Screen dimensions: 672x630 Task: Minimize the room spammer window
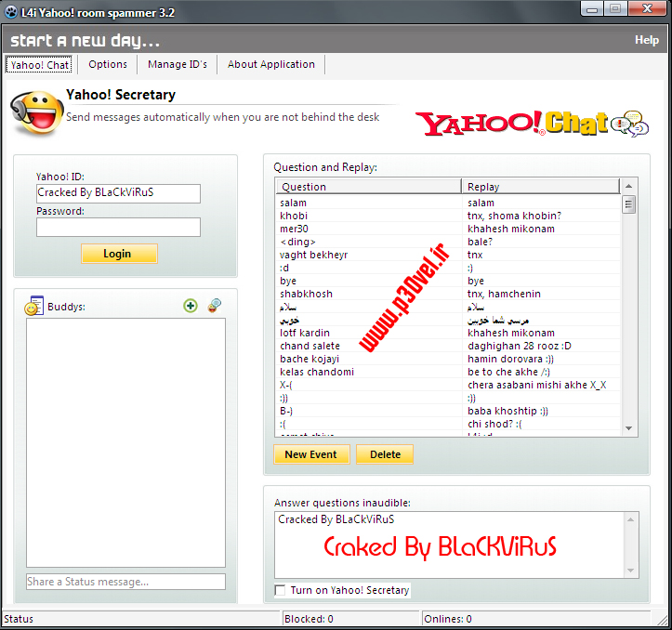[592, 8]
